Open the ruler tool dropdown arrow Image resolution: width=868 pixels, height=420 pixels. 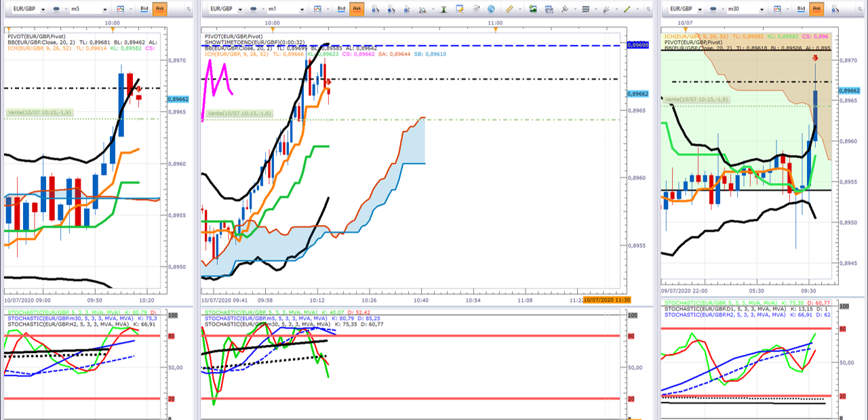tap(520, 9)
